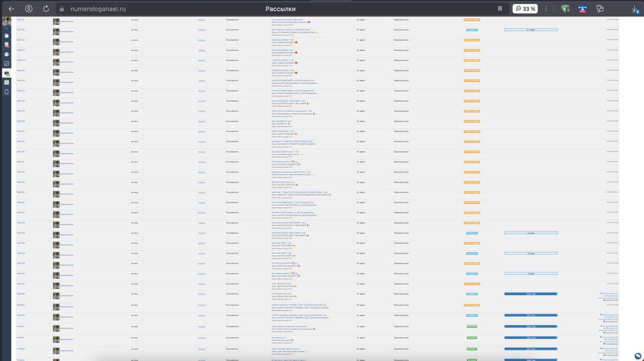Click the first row's light-blue progress bar
644x361 pixels.
[531, 30]
